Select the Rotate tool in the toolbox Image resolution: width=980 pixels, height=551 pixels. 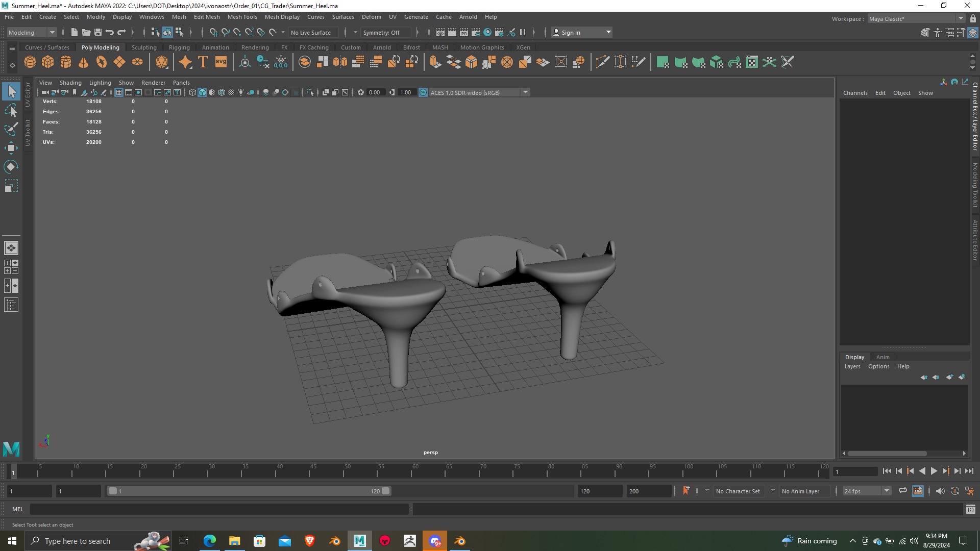click(11, 167)
